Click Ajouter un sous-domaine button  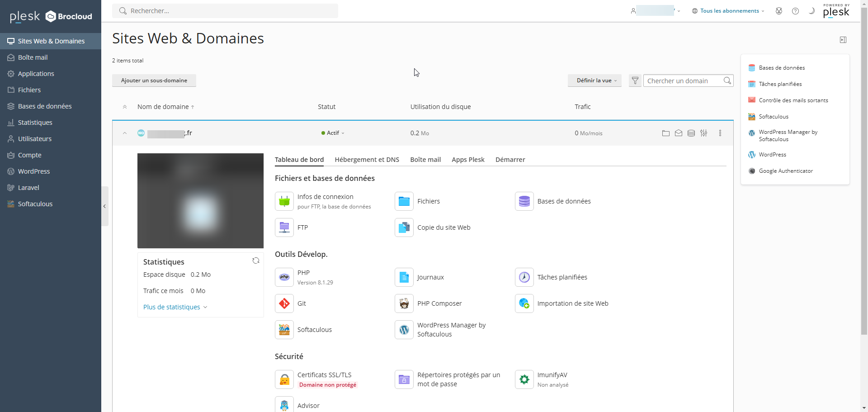[x=154, y=81]
